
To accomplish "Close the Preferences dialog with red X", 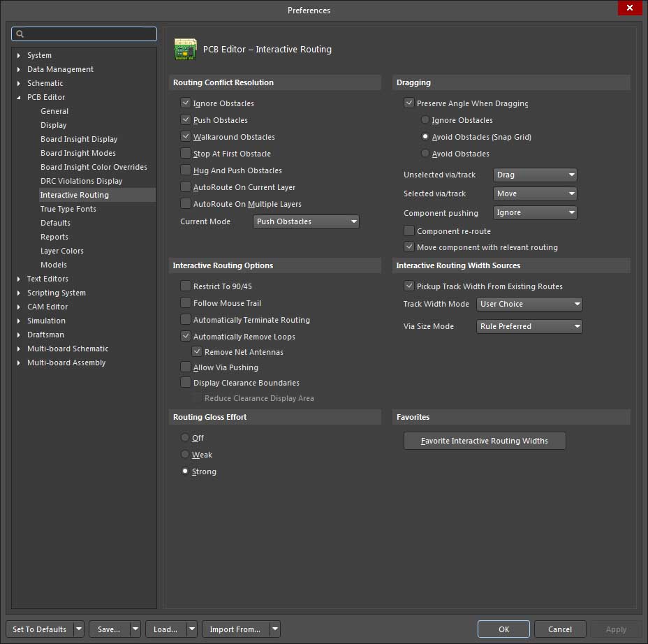I will [630, 8].
